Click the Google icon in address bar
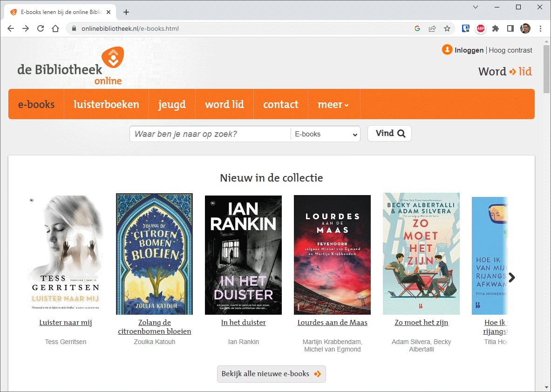Viewport: 551px width, 392px height. [x=417, y=28]
